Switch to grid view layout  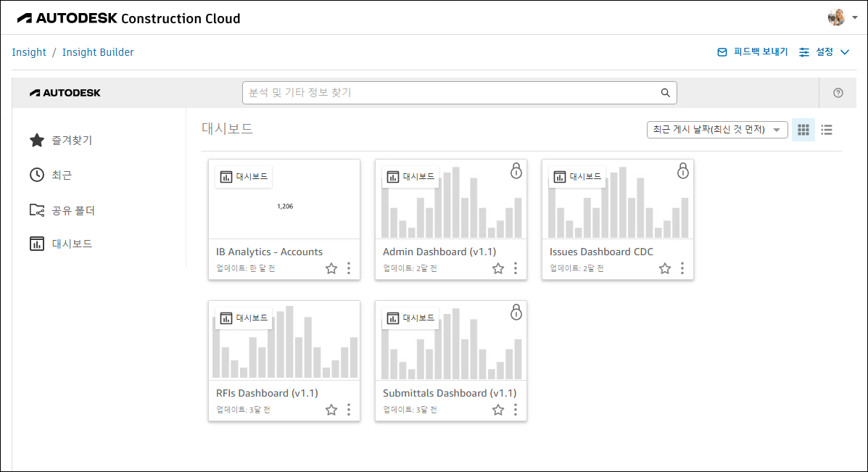point(803,130)
